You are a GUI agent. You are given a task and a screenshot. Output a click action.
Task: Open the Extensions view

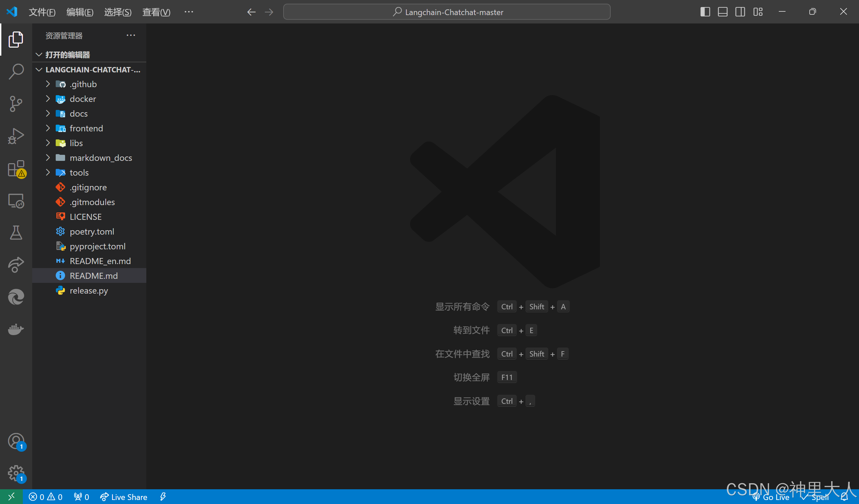16,169
